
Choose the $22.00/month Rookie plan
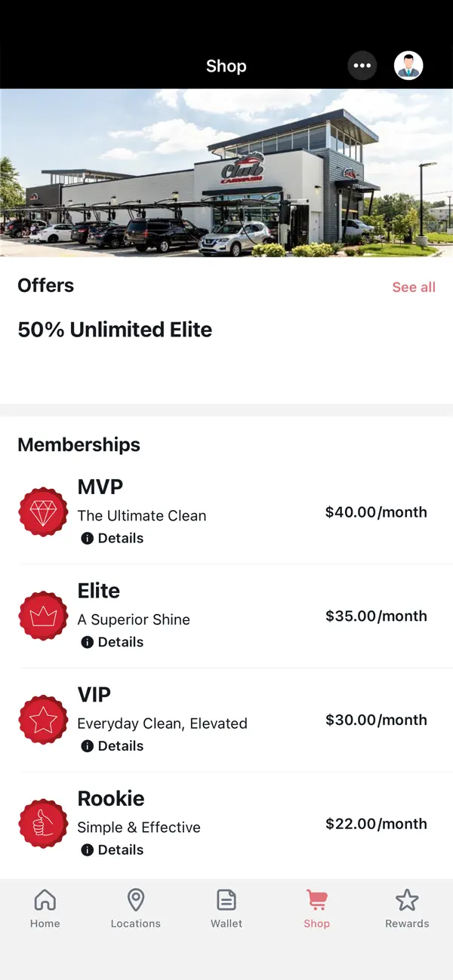(x=376, y=824)
